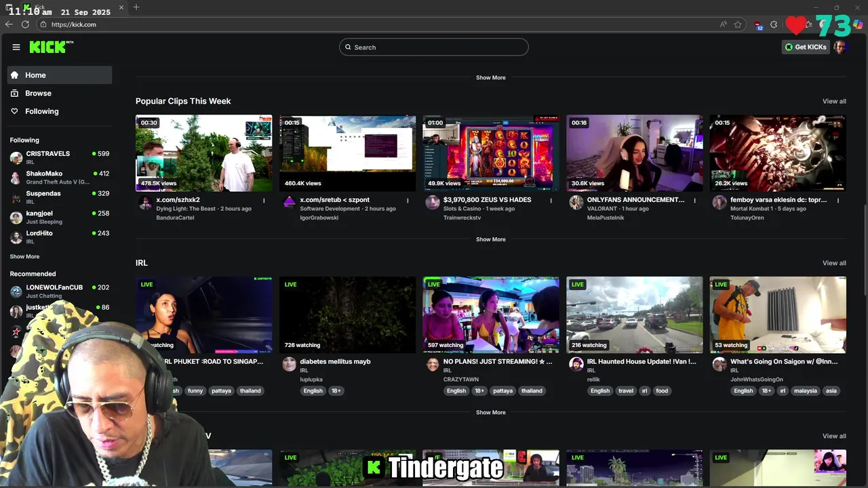Open TolunayOren clip avatar

click(x=719, y=202)
